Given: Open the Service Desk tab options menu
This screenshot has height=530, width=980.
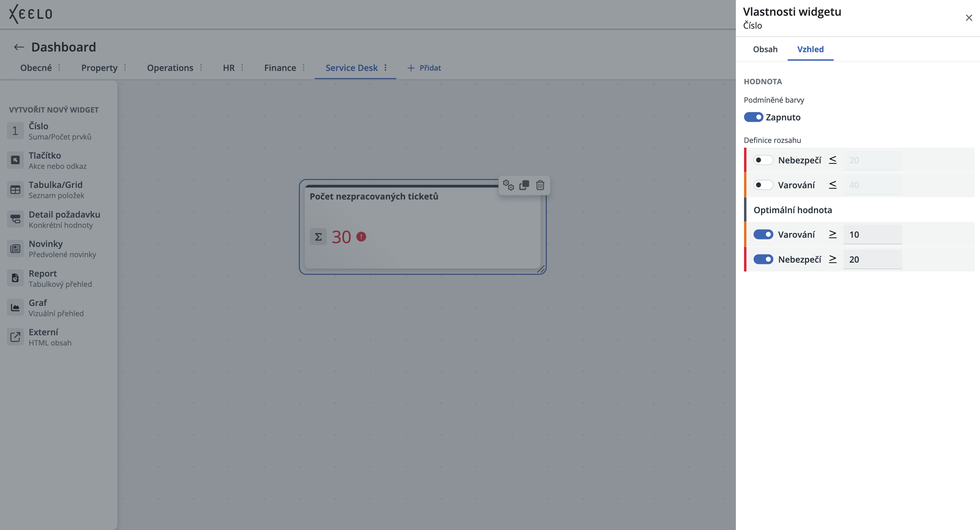Looking at the screenshot, I should (385, 68).
